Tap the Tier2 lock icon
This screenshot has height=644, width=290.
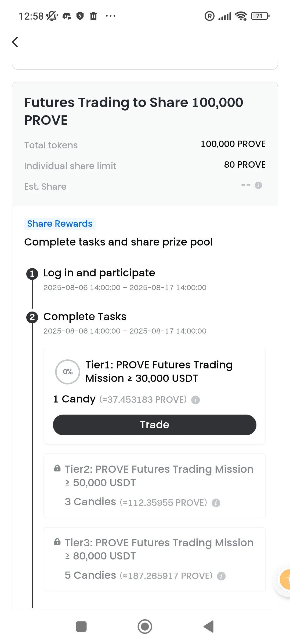click(x=57, y=468)
